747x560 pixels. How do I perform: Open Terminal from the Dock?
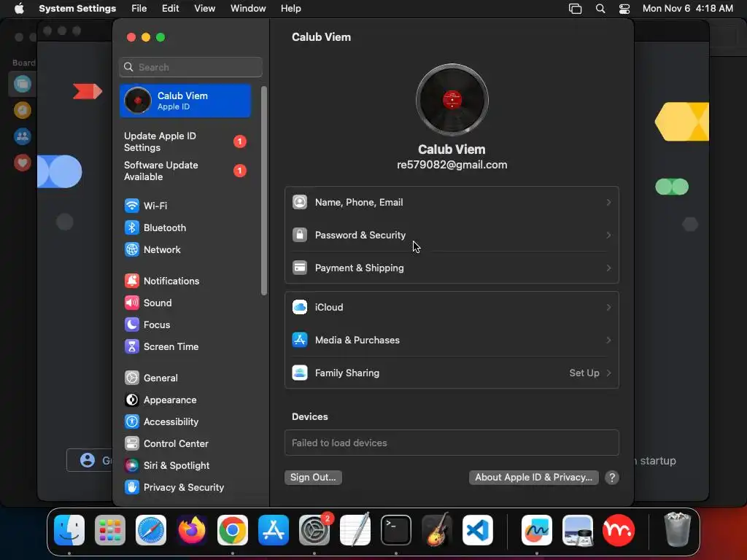click(x=396, y=530)
